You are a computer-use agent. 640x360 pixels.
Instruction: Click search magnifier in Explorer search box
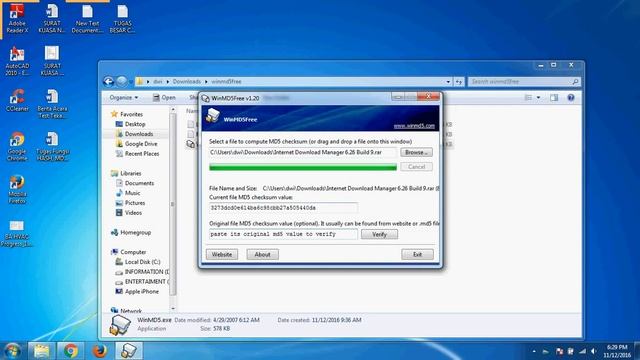pyautogui.click(x=575, y=82)
